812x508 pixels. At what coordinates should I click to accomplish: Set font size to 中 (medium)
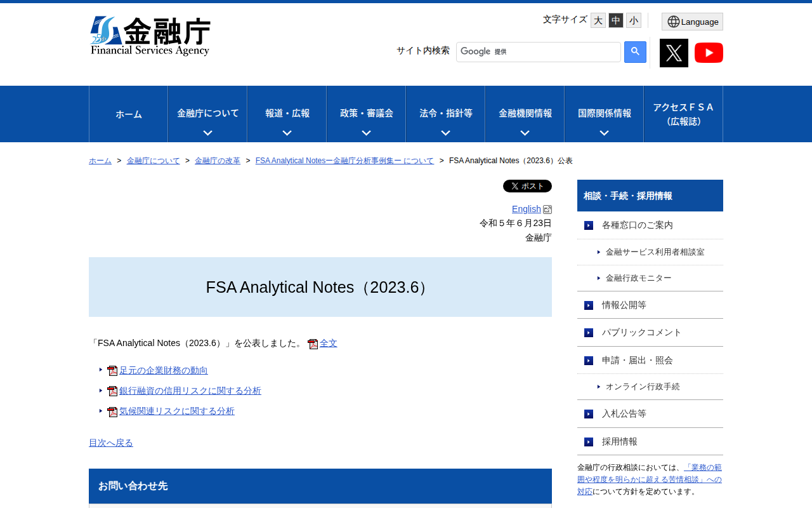tap(616, 20)
